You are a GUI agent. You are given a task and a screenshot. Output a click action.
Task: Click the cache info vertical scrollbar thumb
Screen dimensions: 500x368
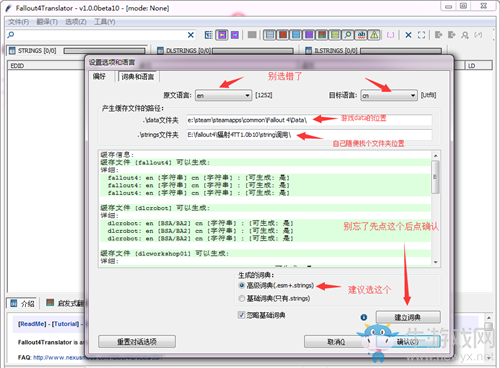tap(435, 177)
